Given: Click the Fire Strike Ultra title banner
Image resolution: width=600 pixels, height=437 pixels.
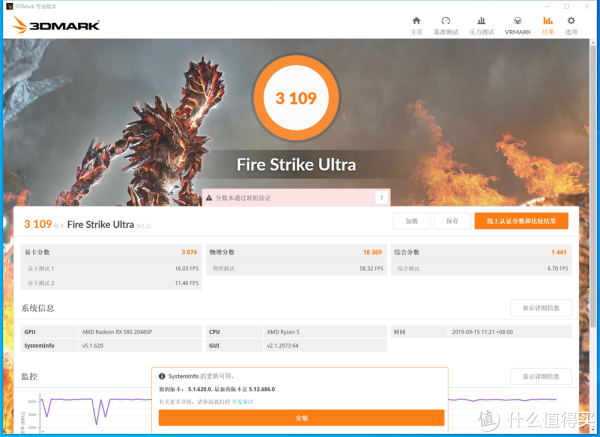Looking at the screenshot, I should point(296,165).
